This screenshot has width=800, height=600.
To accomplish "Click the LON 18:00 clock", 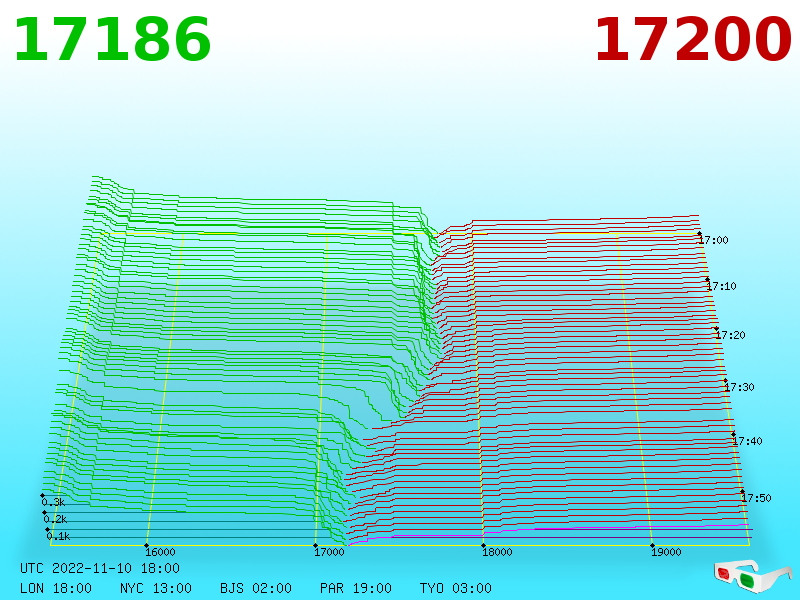I will pyautogui.click(x=56, y=588).
